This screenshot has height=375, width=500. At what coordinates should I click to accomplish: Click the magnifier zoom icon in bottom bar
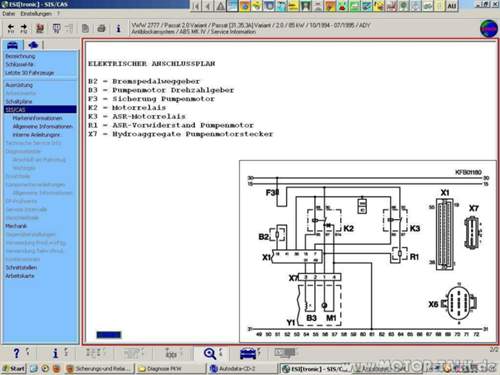pyautogui.click(x=210, y=353)
